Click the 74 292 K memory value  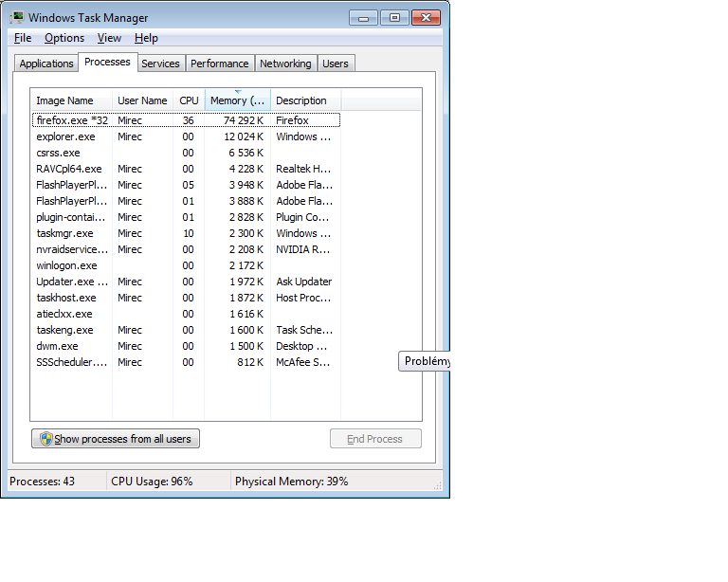[x=244, y=120]
